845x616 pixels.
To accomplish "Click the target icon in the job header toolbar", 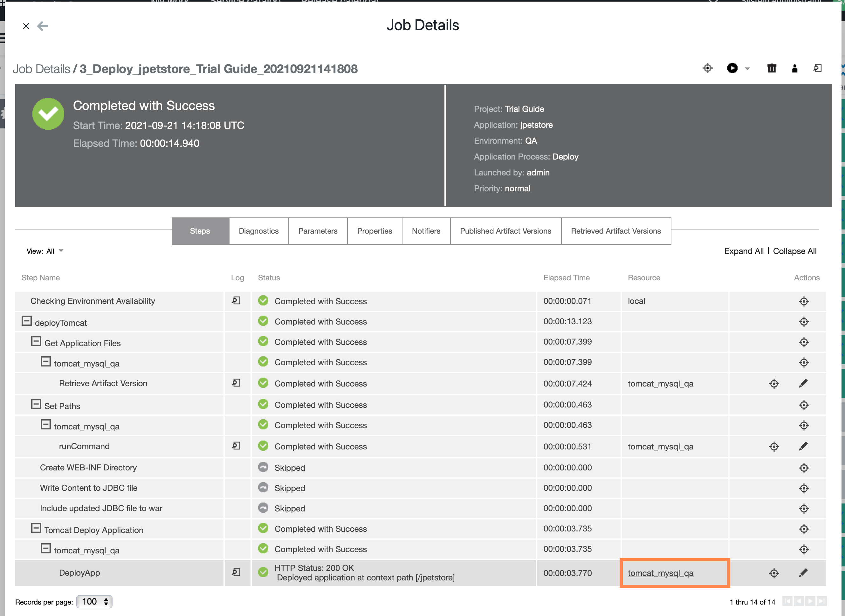I will coord(707,68).
